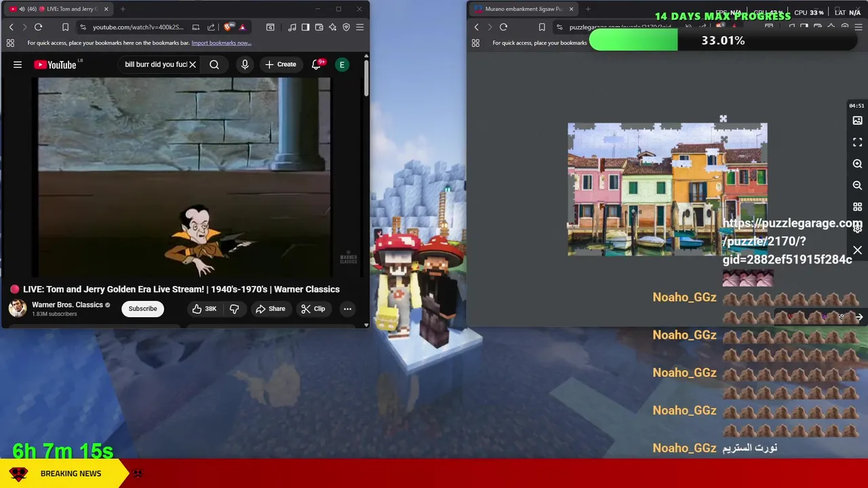Click the YouTube address bar URL
Image resolution: width=868 pixels, height=488 pixels.
point(138,27)
